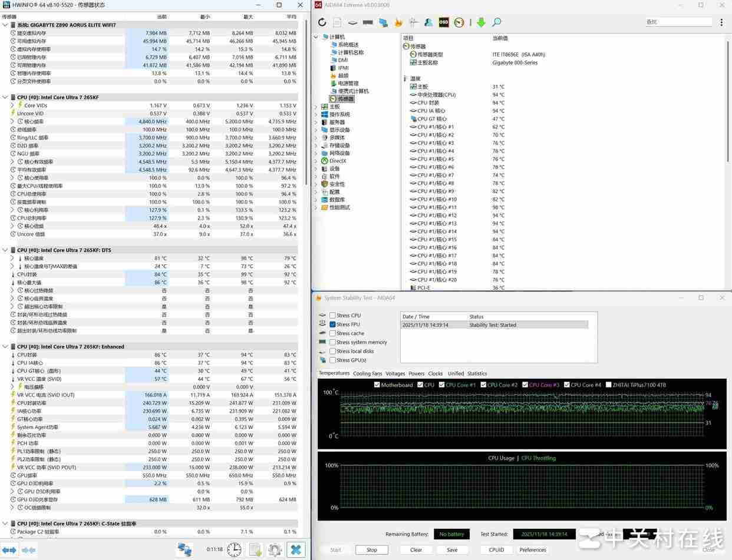This screenshot has width=732, height=560.
Task: Click the AIDA64 refresh toolbar icon
Action: pyautogui.click(x=322, y=22)
